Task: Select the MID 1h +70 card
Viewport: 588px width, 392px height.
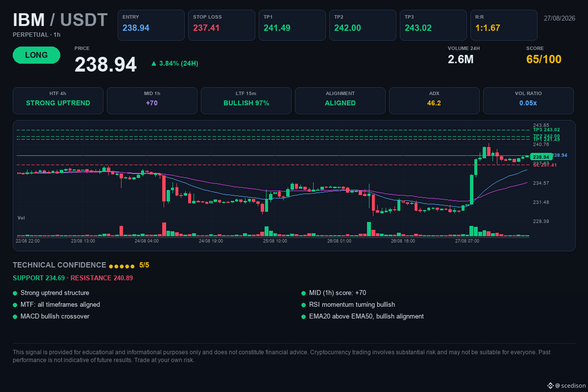Action: pyautogui.click(x=152, y=100)
